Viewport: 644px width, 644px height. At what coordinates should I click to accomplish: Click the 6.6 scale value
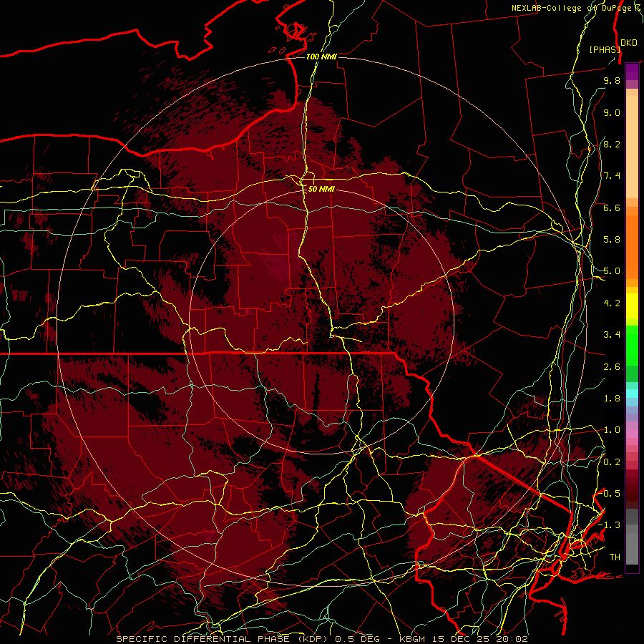[x=612, y=208]
